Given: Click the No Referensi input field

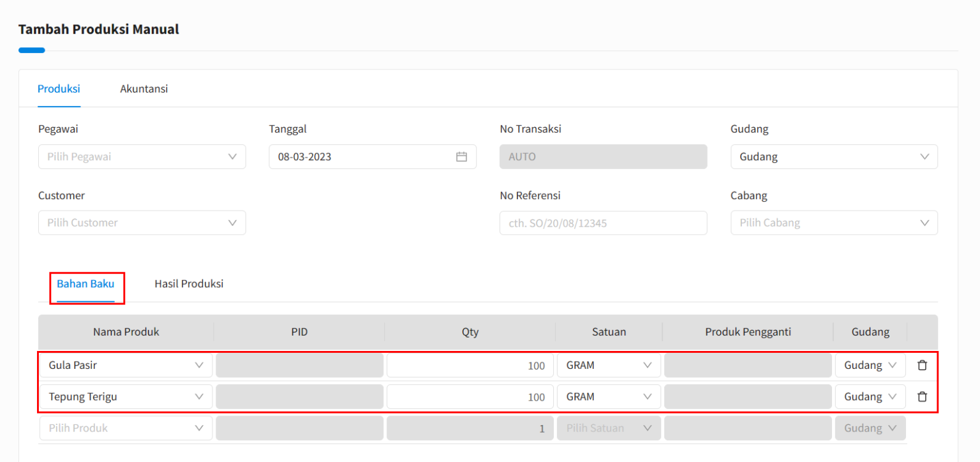Looking at the screenshot, I should click(602, 223).
